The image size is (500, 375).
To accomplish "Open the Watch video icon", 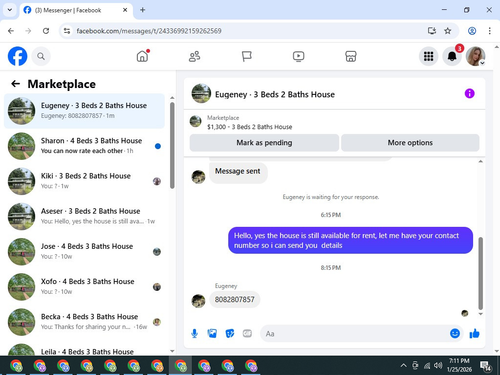I will click(298, 56).
